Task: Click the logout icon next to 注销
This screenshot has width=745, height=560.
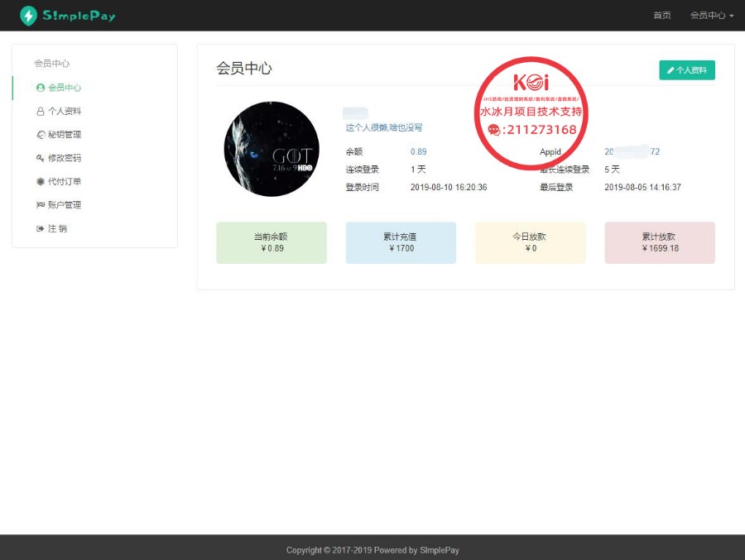Action: (x=41, y=228)
